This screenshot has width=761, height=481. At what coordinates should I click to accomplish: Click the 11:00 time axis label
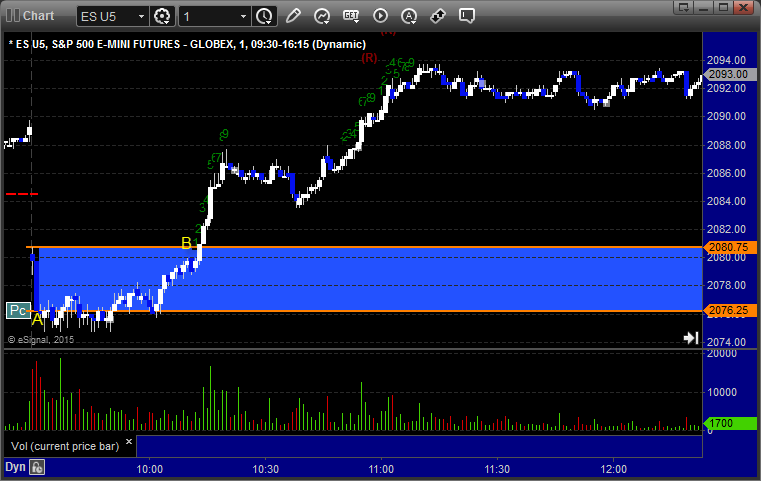tap(381, 469)
